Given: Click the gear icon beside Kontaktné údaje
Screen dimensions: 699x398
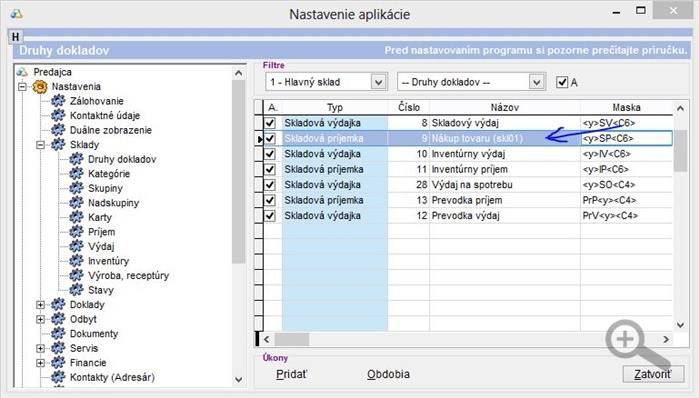Looking at the screenshot, I should coord(58,115).
